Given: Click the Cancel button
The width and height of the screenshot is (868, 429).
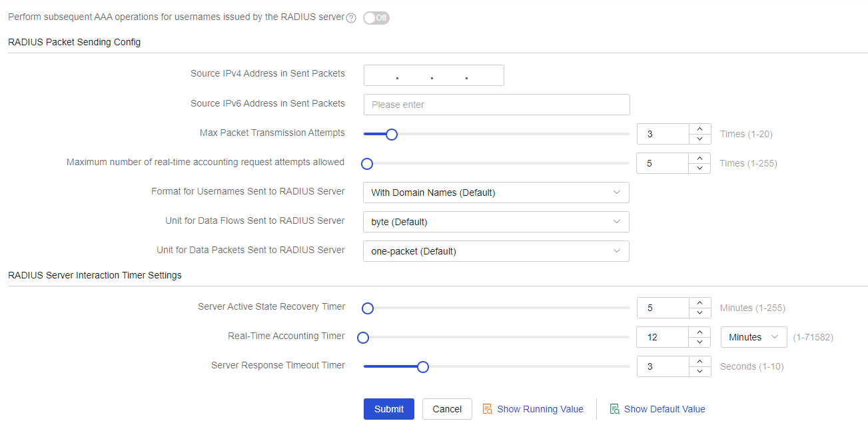Looking at the screenshot, I should [x=447, y=409].
